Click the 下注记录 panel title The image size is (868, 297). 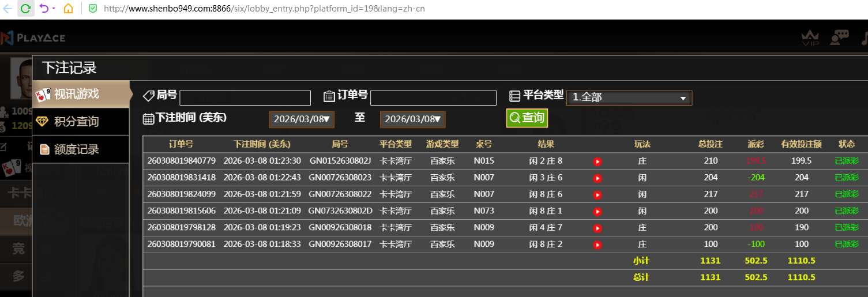pos(69,68)
